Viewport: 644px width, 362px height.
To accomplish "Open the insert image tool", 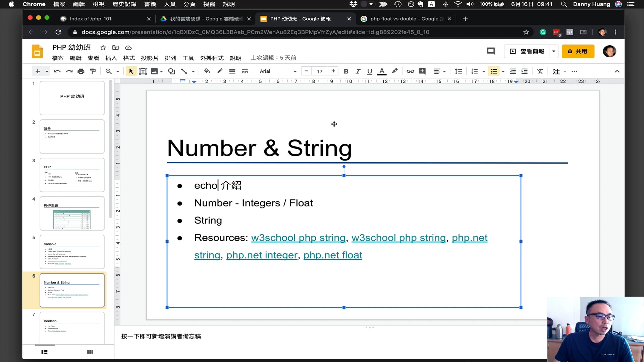I will coord(154,71).
